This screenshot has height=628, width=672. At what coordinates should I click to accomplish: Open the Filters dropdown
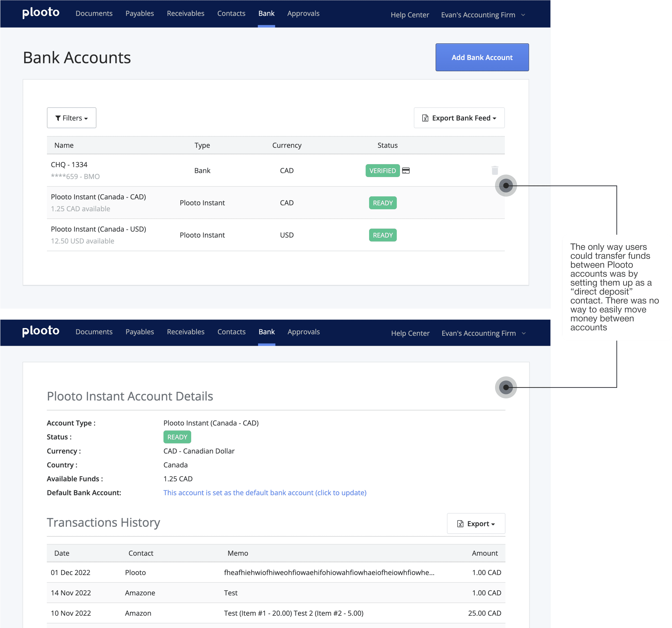71,118
